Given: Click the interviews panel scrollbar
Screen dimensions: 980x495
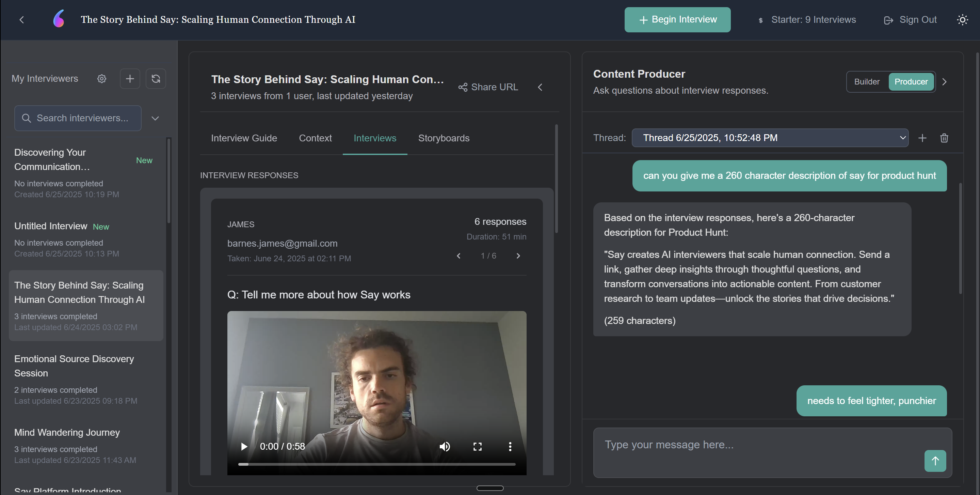Looking at the screenshot, I should pos(556,178).
